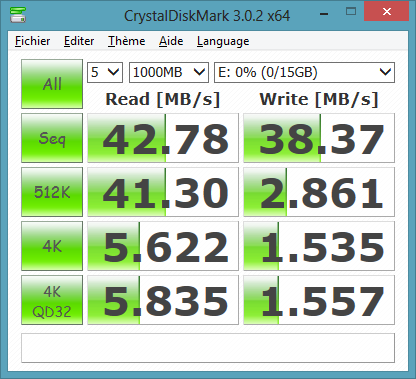
Task: Click the 512K read result 41.30
Action: coord(163,192)
